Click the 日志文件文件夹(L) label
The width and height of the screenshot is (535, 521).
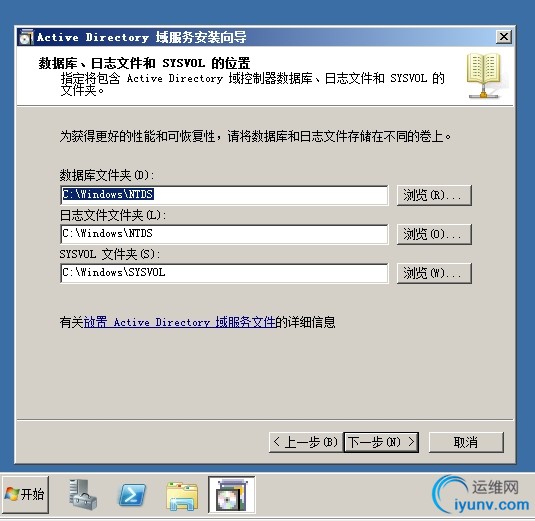pos(113,215)
